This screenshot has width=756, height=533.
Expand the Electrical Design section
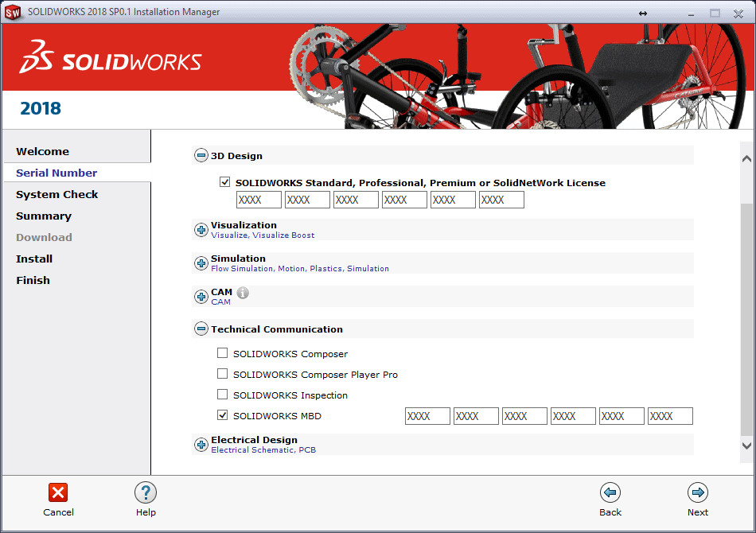tap(201, 445)
